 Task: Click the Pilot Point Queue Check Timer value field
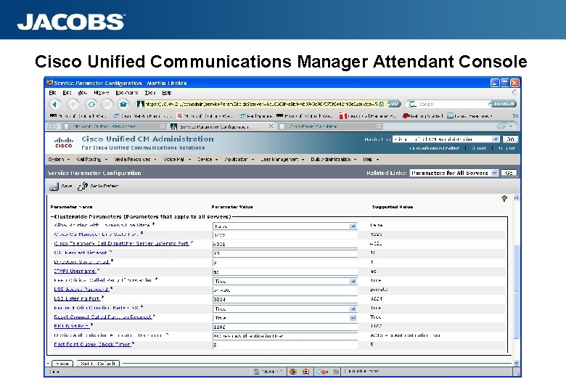[x=285, y=345]
